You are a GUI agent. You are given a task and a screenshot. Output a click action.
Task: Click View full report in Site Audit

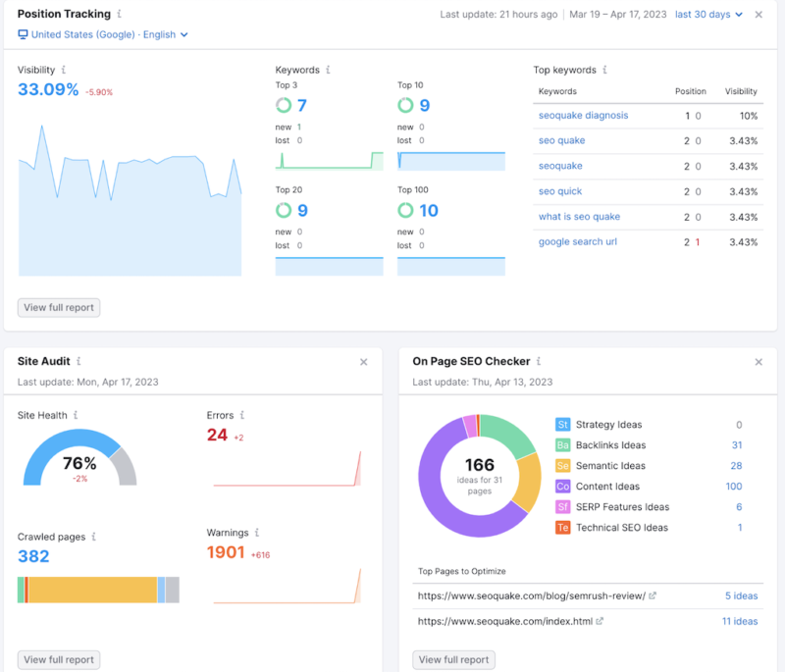pos(59,660)
